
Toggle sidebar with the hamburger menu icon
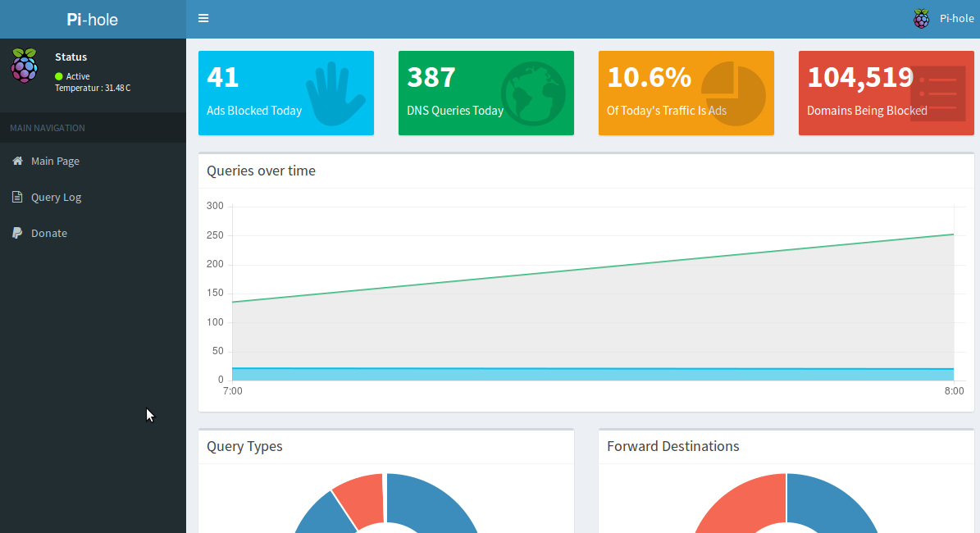[203, 19]
